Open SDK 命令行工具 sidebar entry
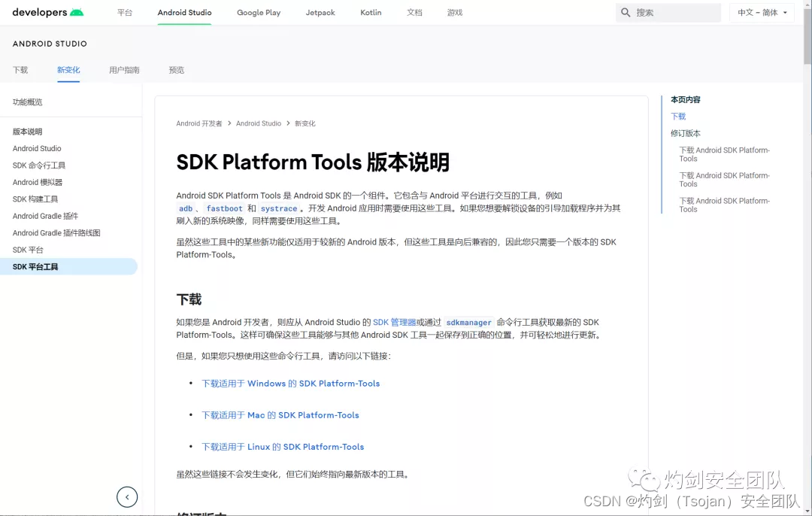This screenshot has width=812, height=516. 39,165
